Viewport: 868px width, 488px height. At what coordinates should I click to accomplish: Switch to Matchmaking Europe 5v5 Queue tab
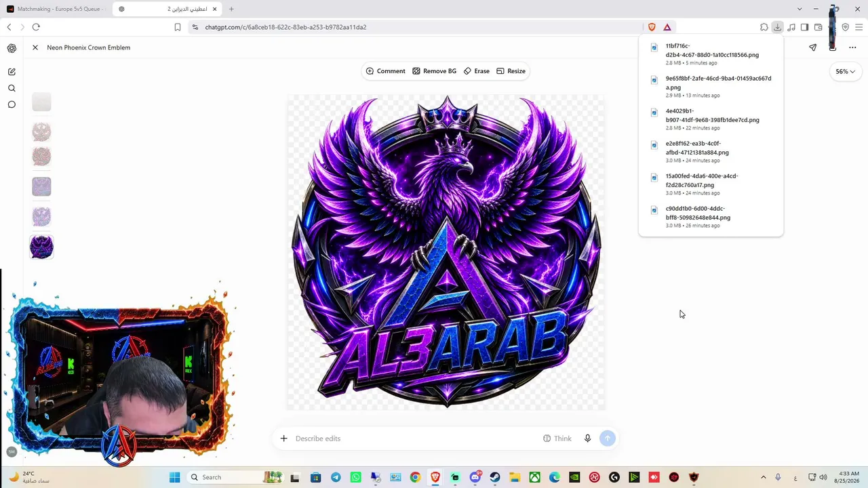point(54,9)
